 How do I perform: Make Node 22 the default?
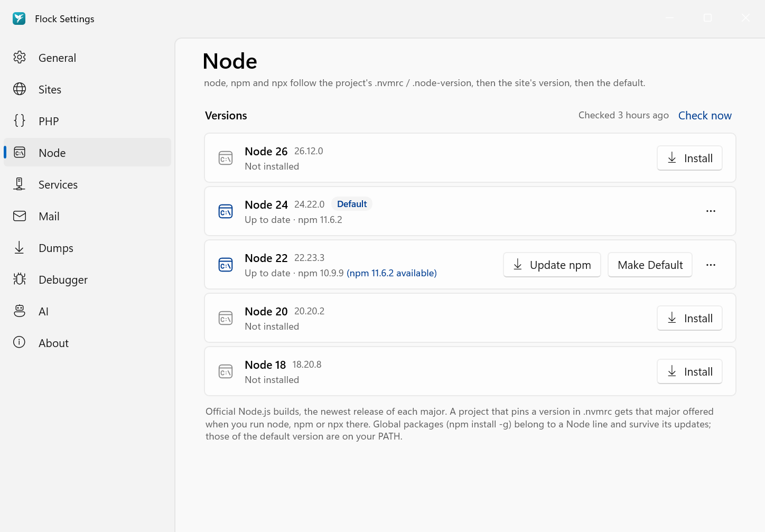point(650,265)
